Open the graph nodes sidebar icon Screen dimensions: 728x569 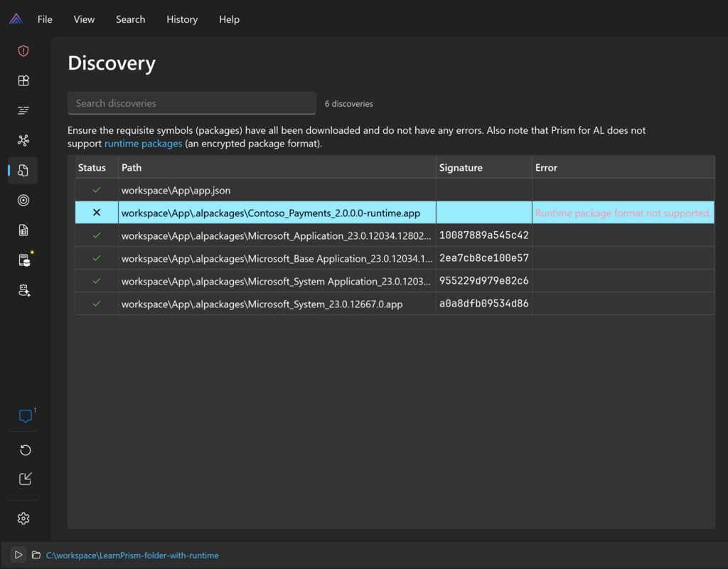point(23,140)
